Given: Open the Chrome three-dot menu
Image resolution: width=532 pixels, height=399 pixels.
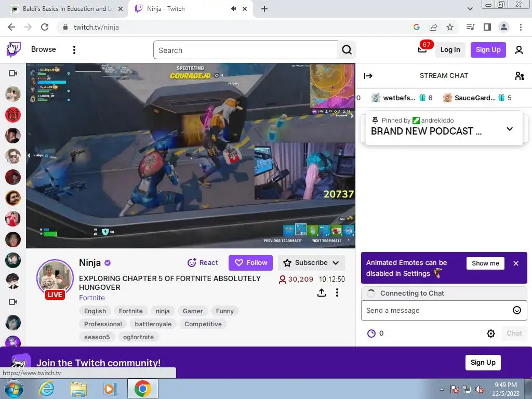Looking at the screenshot, I should click(x=521, y=27).
